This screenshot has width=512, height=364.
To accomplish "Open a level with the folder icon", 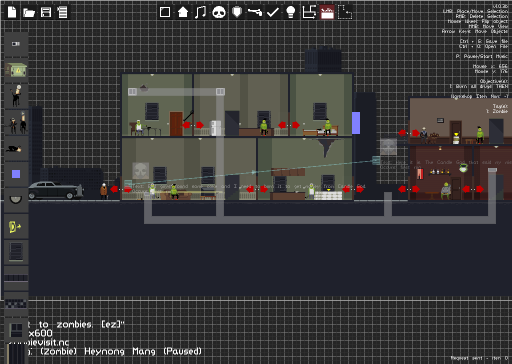I will tap(29, 13).
